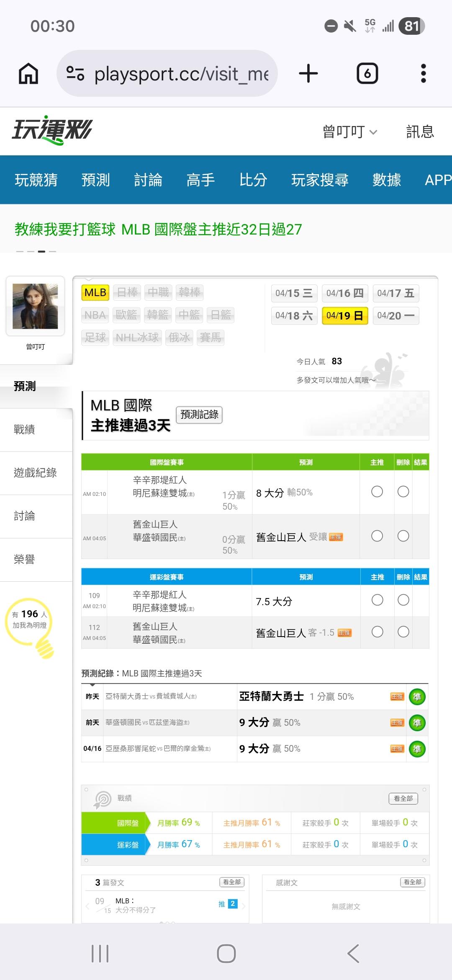Click 看全部 in the 戰績 section
Screen dimensions: 452x980
pos(403,799)
